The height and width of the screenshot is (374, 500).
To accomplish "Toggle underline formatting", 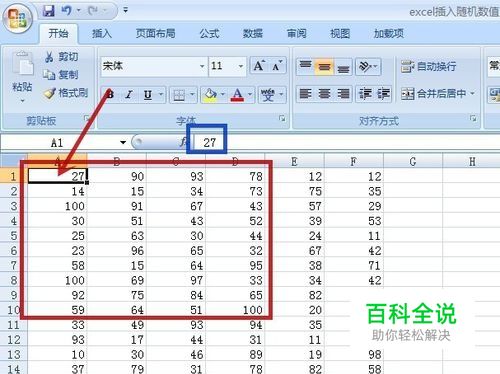I will point(148,95).
